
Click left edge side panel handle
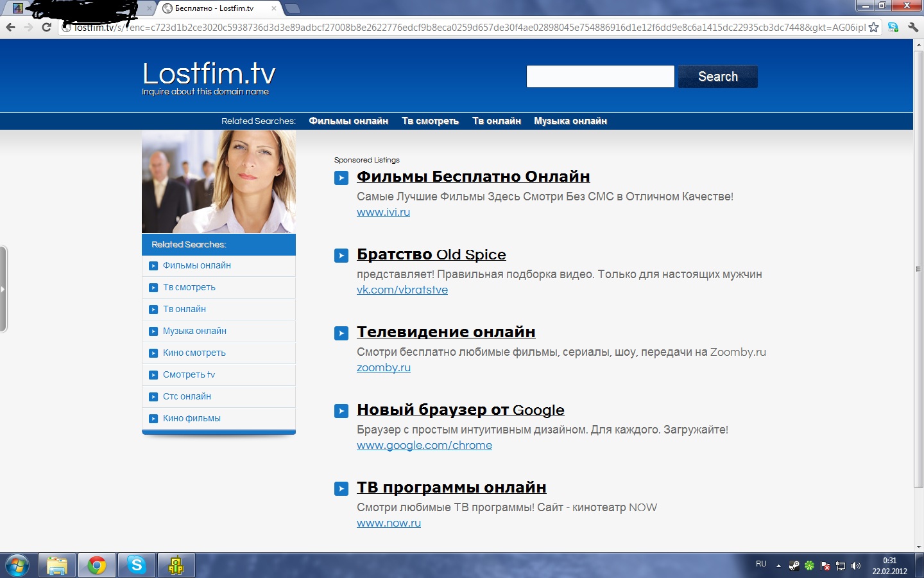pyautogui.click(x=3, y=289)
